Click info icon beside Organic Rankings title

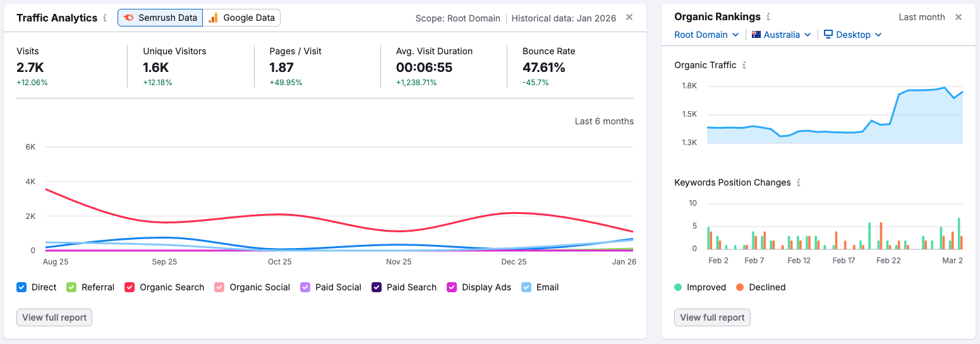(x=768, y=17)
